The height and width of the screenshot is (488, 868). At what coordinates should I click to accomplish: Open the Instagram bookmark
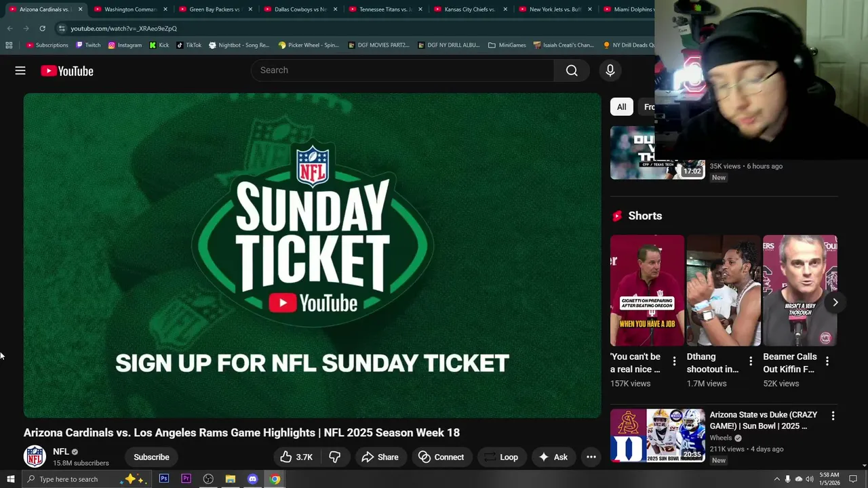125,45
